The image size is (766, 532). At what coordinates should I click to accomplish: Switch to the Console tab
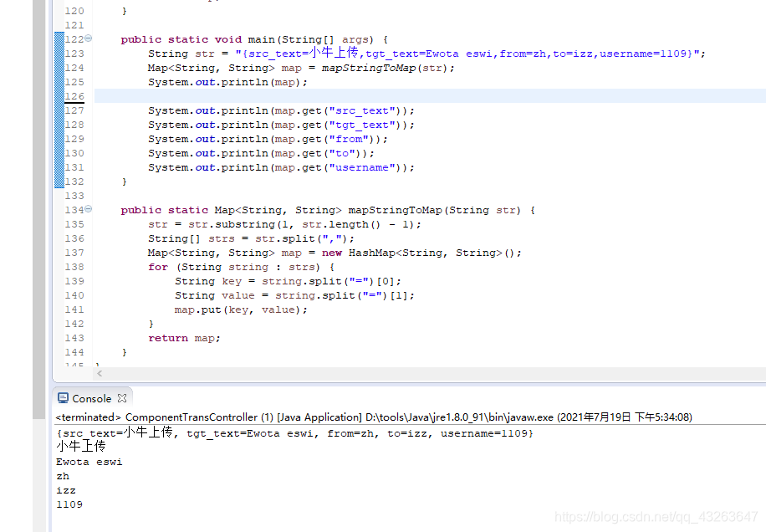(x=92, y=399)
